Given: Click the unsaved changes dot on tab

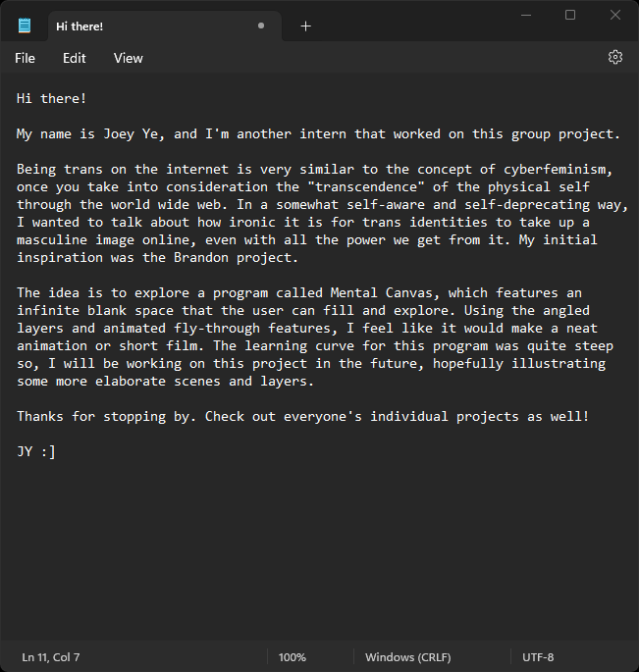Looking at the screenshot, I should [260, 26].
